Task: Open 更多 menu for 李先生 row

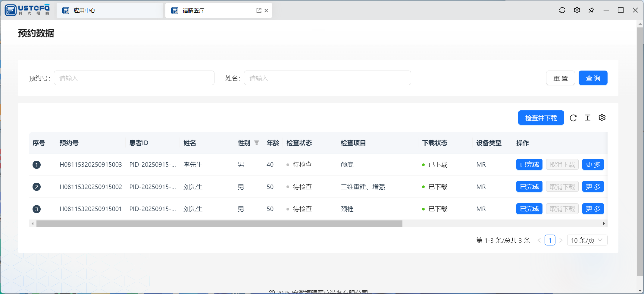Action: (x=593, y=165)
